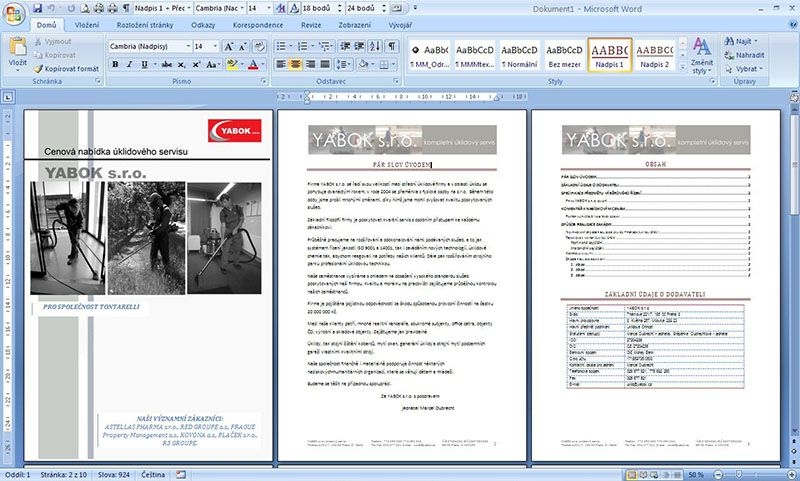Switch to the Vložení tab
Viewport: 800px width, 481px height.
click(86, 23)
